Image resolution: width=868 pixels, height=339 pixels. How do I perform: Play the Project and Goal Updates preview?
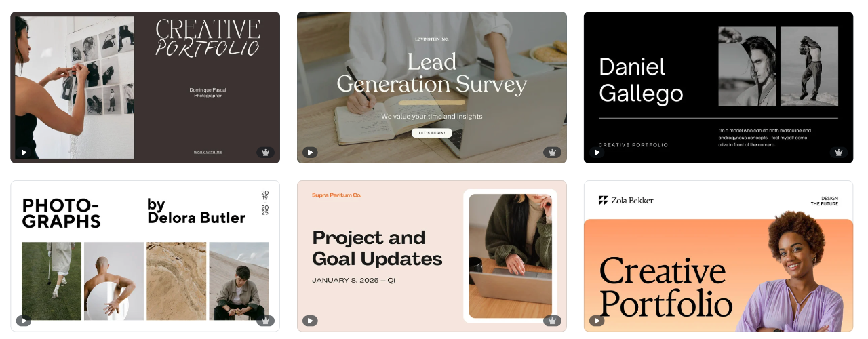[310, 321]
